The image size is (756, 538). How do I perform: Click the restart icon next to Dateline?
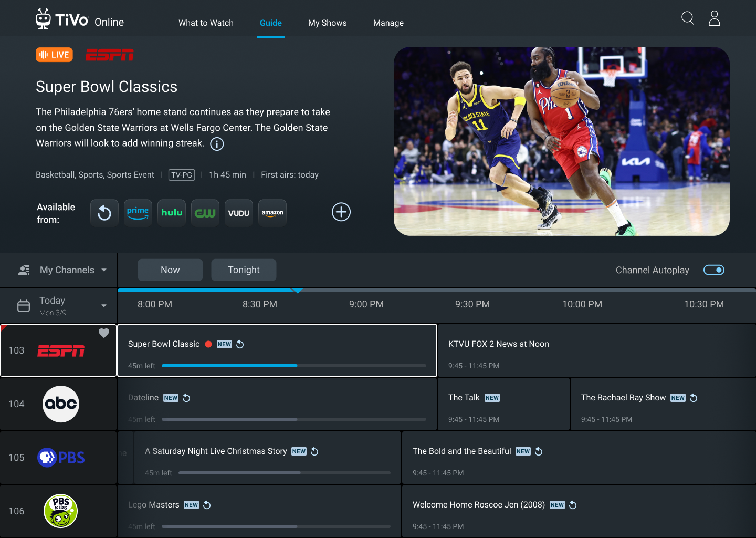click(186, 398)
